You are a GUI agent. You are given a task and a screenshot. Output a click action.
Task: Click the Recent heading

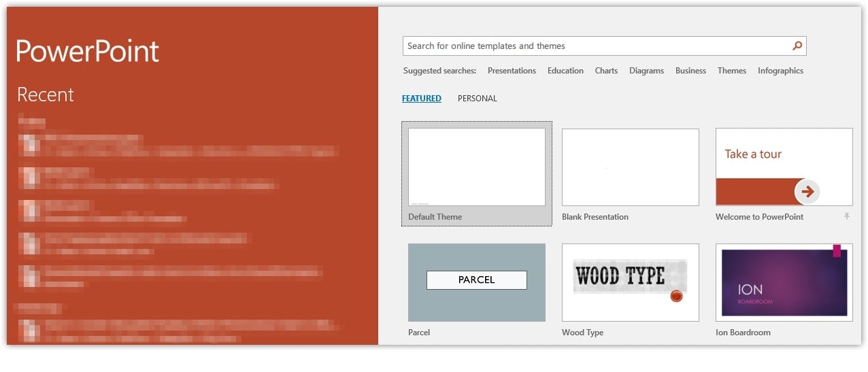(46, 95)
